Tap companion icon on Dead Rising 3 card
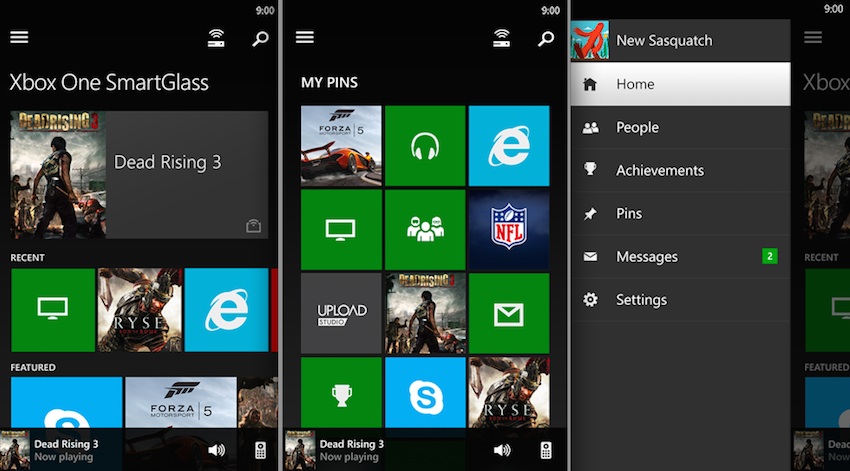 253,225
